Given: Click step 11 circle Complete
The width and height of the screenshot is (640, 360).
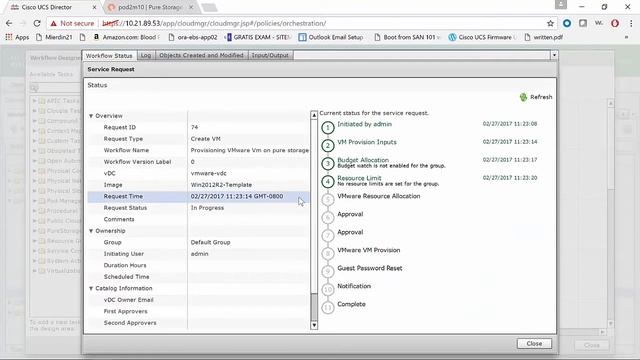Looking at the screenshot, I should pyautogui.click(x=328, y=307).
